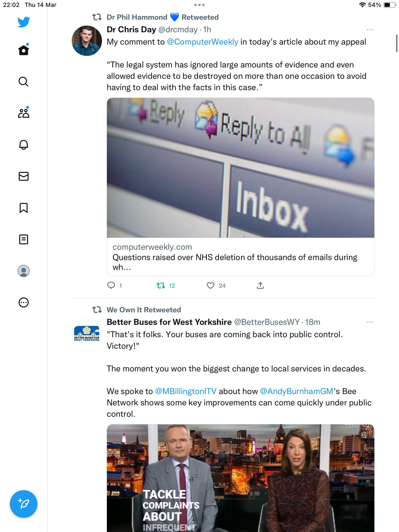Open the @ComputerWeekly mention link
Image resolution: width=399 pixels, height=532 pixels.
pyautogui.click(x=202, y=42)
